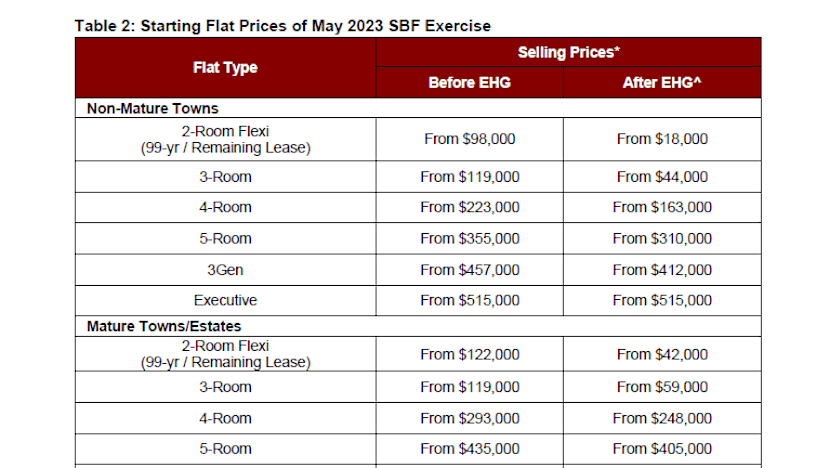This screenshot has width=830, height=468.
Task: Click the "From $223,000" price cell
Action: (x=469, y=207)
